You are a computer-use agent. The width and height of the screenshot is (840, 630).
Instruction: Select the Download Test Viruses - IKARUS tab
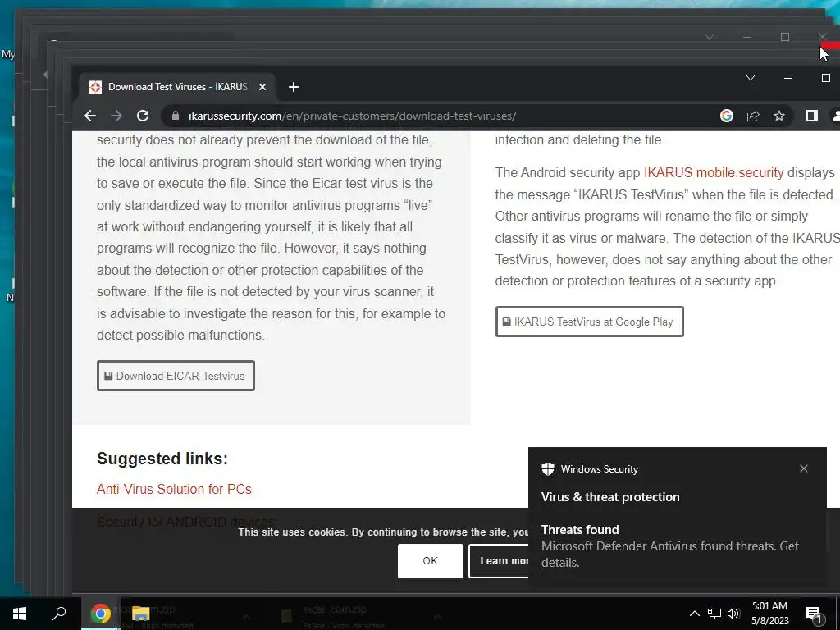(178, 87)
